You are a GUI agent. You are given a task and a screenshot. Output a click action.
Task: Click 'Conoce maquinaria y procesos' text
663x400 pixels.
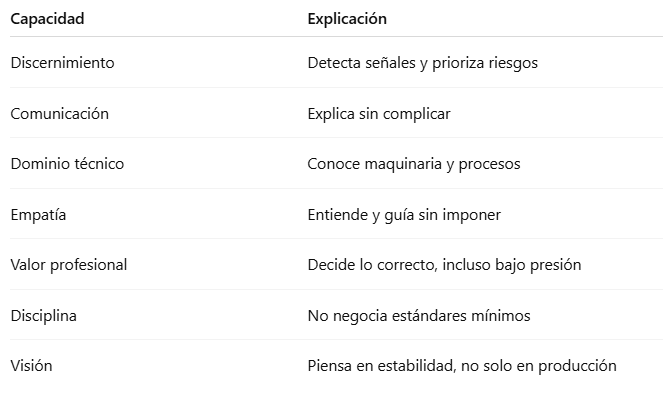(x=413, y=164)
